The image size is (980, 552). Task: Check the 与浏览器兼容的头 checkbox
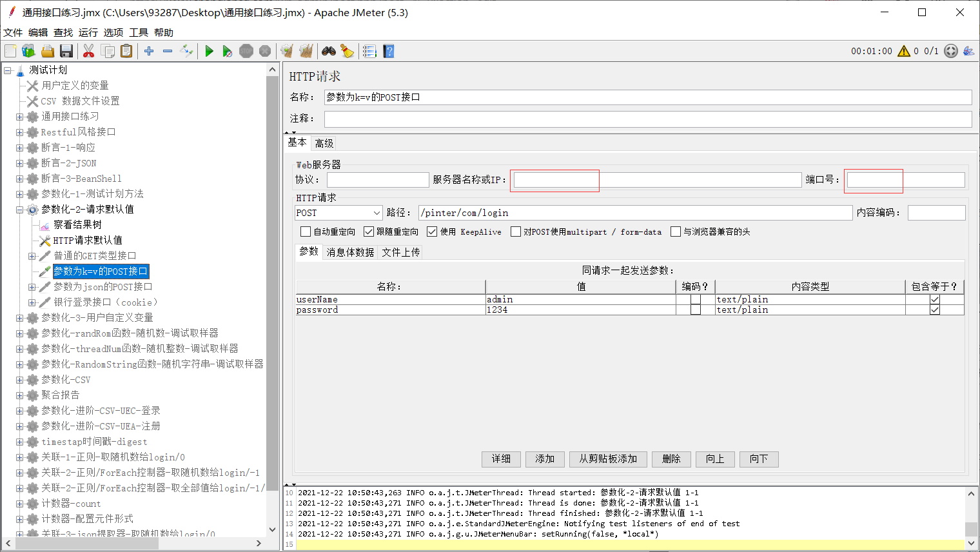click(x=676, y=232)
